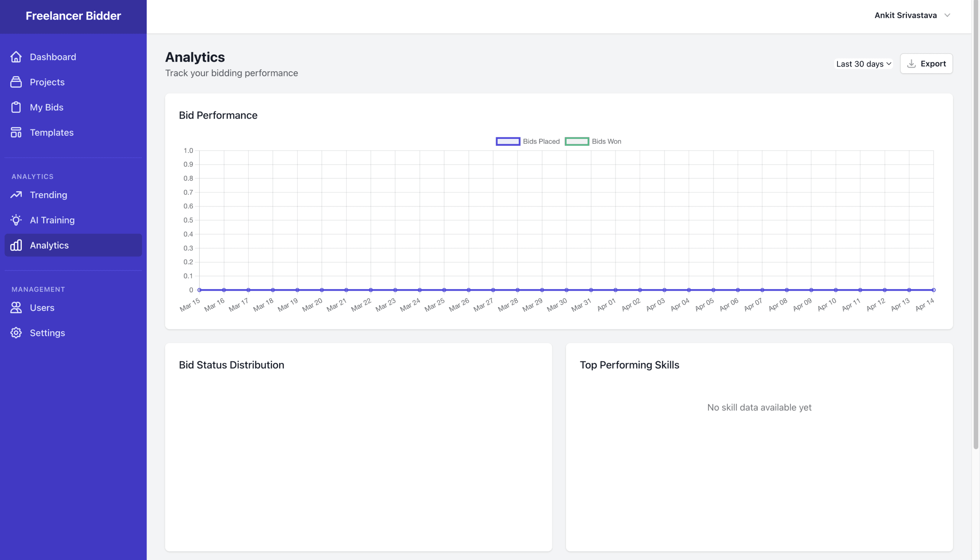This screenshot has width=980, height=560.
Task: Expand the Ankit Srivastava user menu chevron
Action: 947,15
